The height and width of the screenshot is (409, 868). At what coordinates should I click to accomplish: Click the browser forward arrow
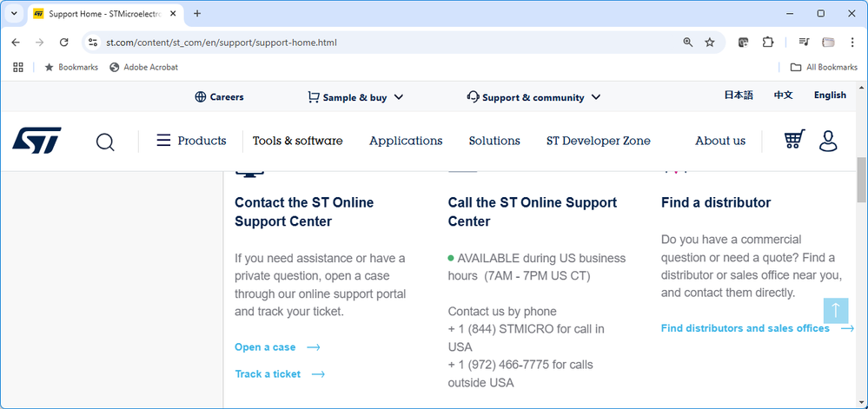coord(39,43)
